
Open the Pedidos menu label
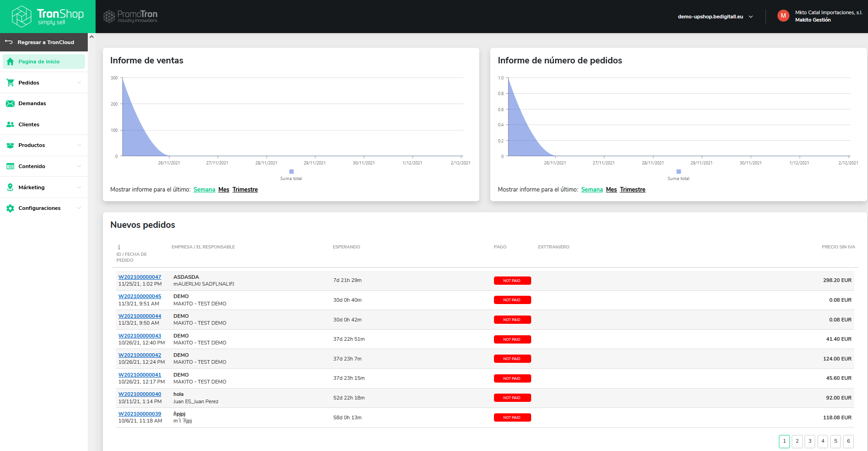click(29, 83)
